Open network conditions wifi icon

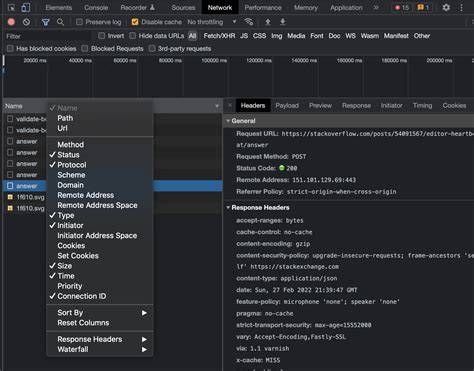pos(249,22)
